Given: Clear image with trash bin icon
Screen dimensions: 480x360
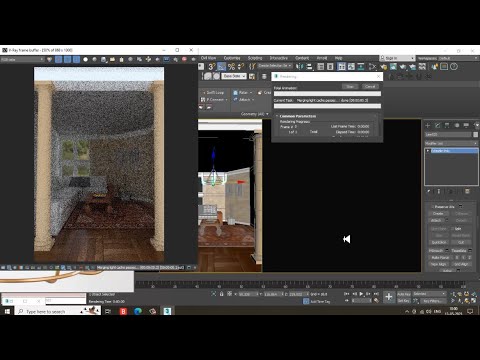Looking at the screenshot, I should point(121,59).
